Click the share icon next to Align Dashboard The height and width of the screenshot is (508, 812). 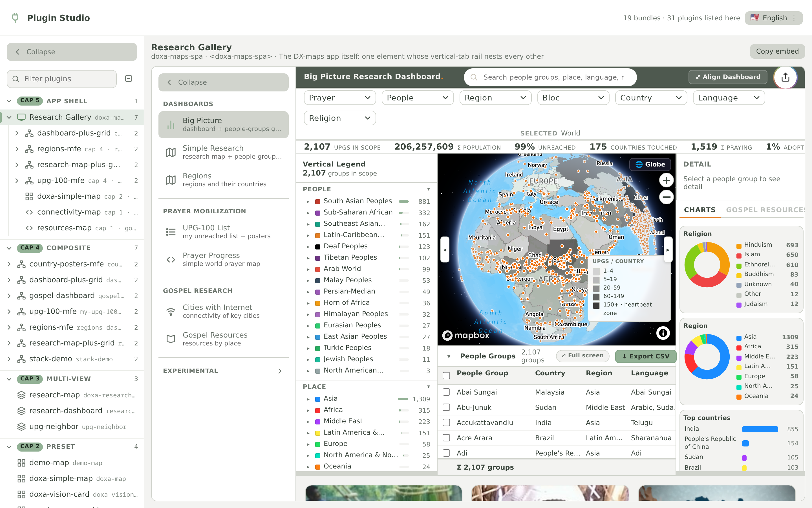pyautogui.click(x=785, y=77)
